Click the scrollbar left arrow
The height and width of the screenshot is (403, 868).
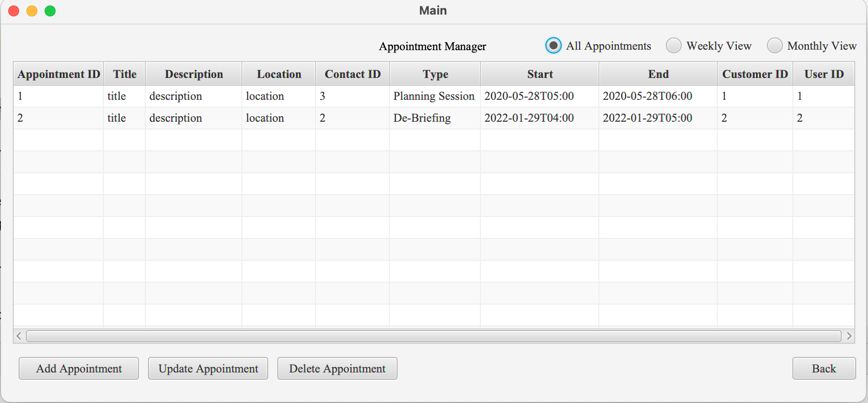click(x=19, y=336)
